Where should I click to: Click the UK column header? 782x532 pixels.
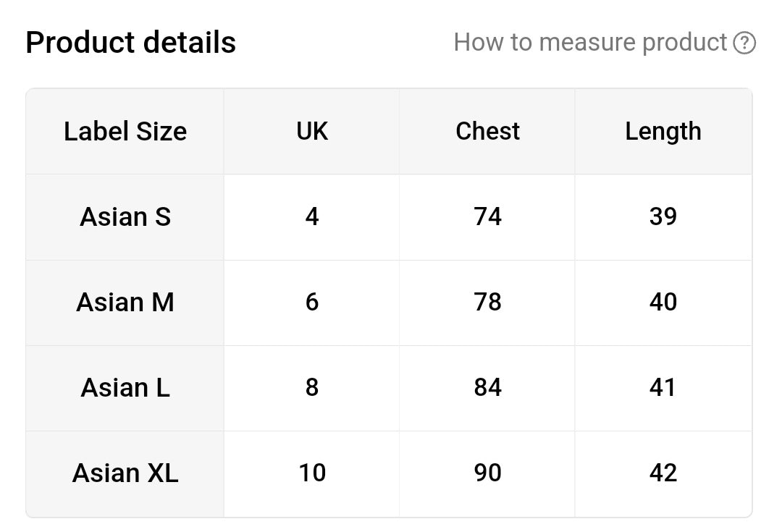coord(312,132)
